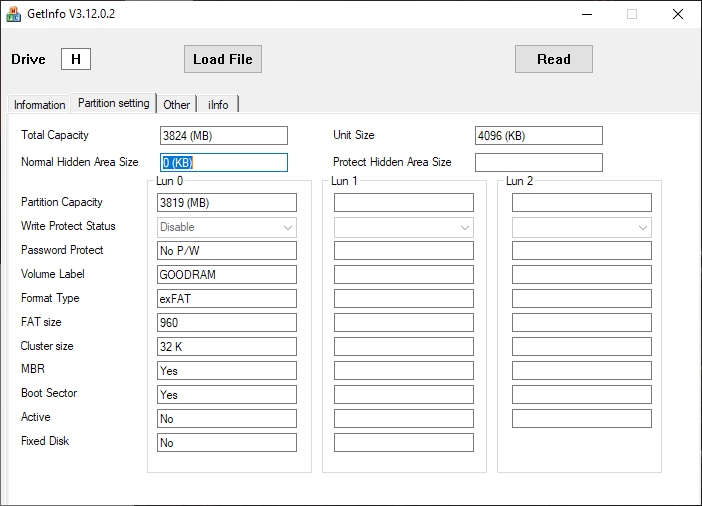Viewport: 702px width, 506px height.
Task: Click Lun 2 Volume Label empty field
Action: click(582, 274)
